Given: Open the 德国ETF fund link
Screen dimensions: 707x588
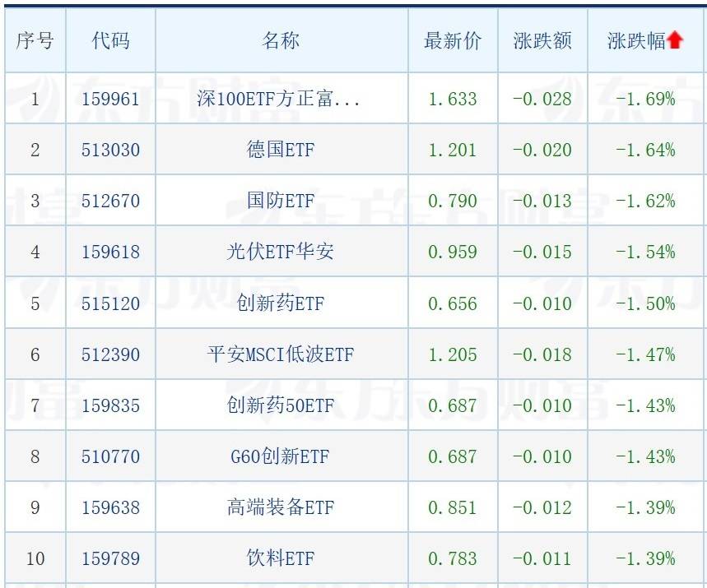Looking at the screenshot, I should coord(281,149).
